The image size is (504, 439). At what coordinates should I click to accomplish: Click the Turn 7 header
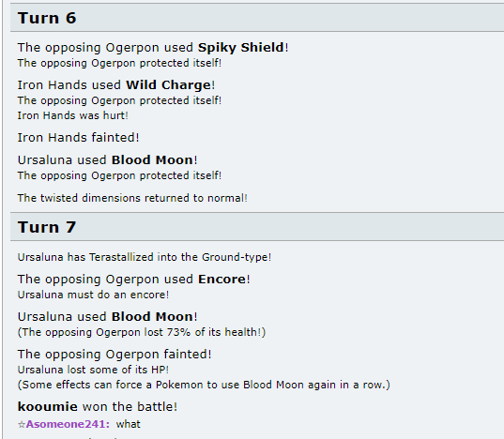coord(47,227)
